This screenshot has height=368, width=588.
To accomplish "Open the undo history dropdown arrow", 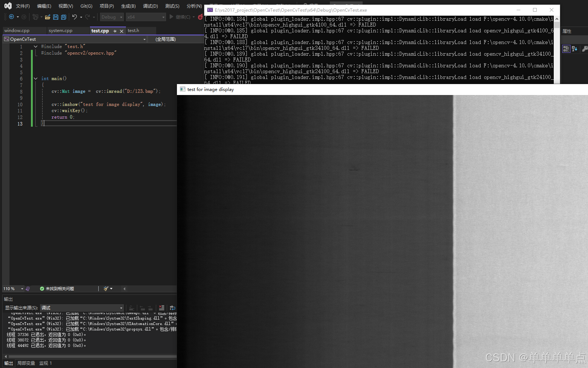I will click(81, 17).
